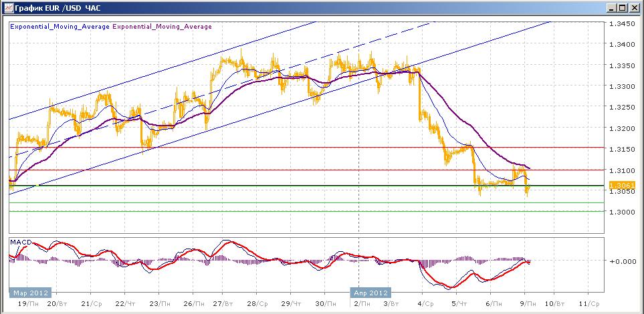Click the 1.3400 price axis label
Viewport: 644px width, 314px height.
coord(622,44)
